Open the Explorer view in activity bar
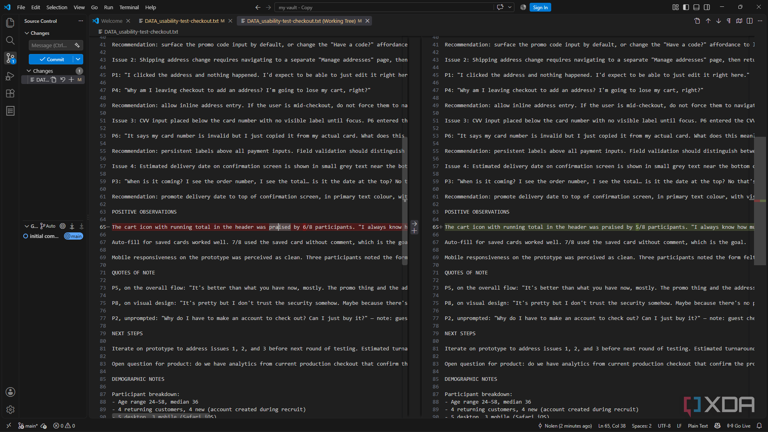768x432 pixels. tap(10, 23)
